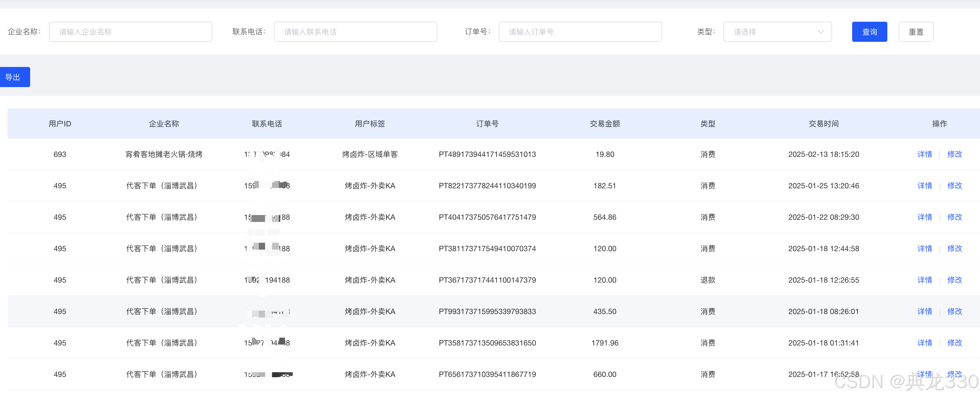
Task: Focus the 订单号 input field
Action: pos(580,32)
